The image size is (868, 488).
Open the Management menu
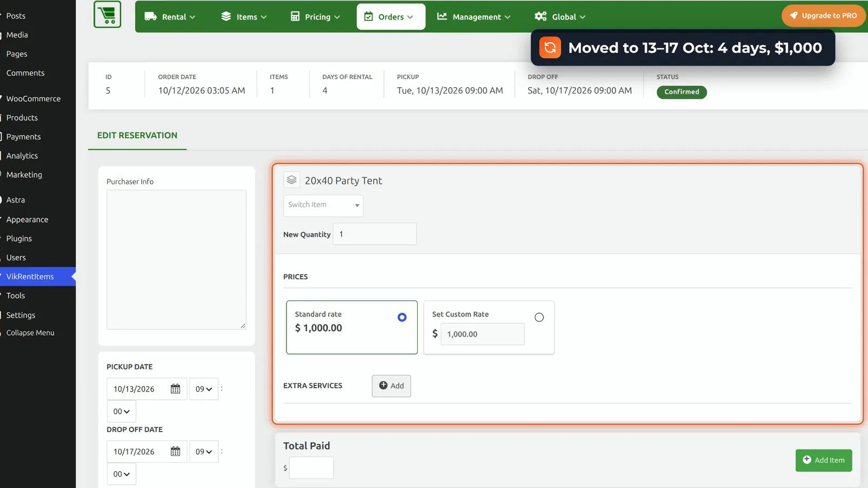click(474, 17)
